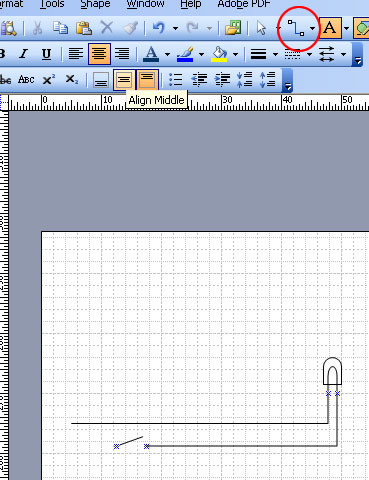Insert a bulleted list
This screenshot has width=369, height=480.
(176, 80)
